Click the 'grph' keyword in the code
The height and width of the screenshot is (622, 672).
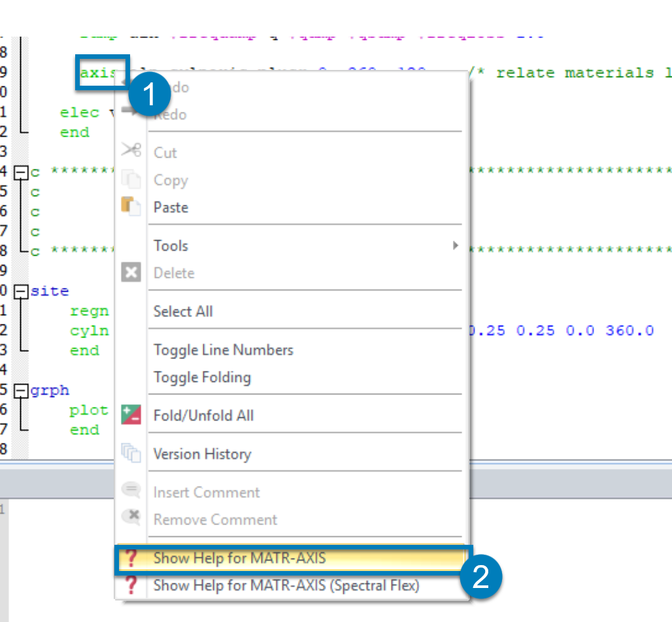50,390
